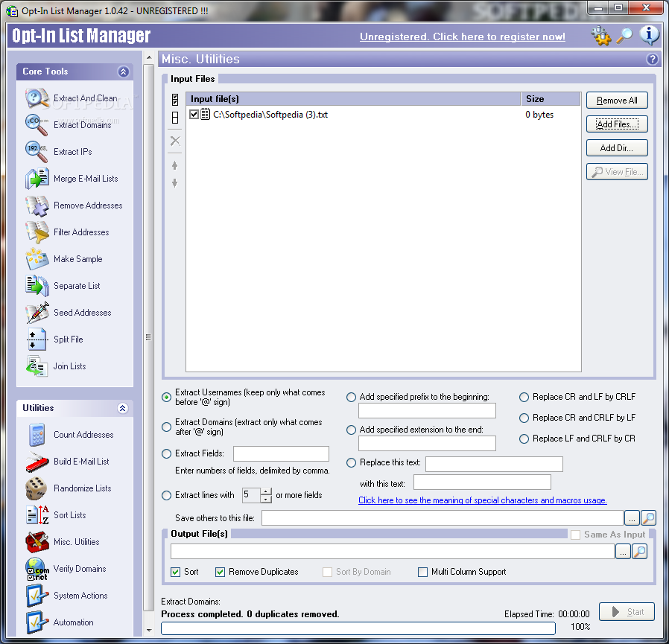The height and width of the screenshot is (644, 669).
Task: Open the Count Addresses utility
Action: click(69, 435)
